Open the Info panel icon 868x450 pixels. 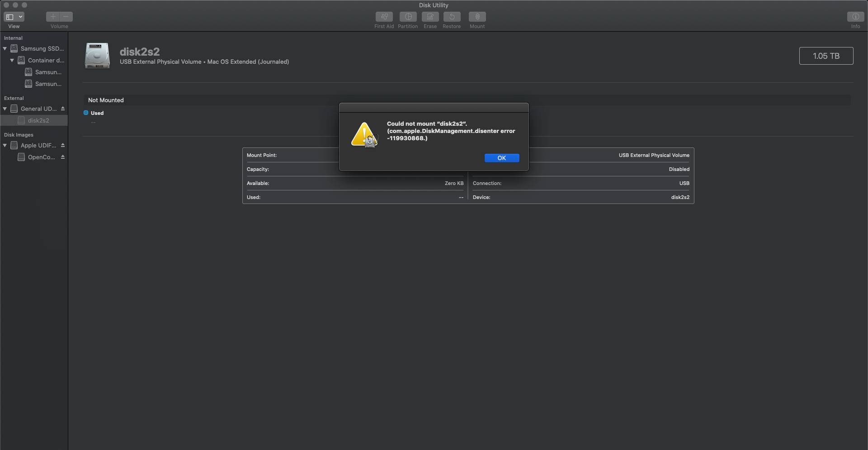(x=855, y=17)
